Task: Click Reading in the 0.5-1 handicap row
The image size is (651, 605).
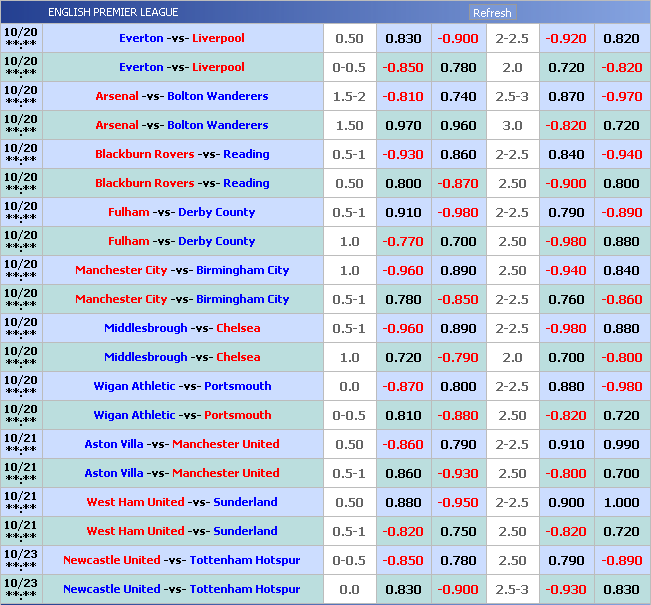Action: pos(246,155)
